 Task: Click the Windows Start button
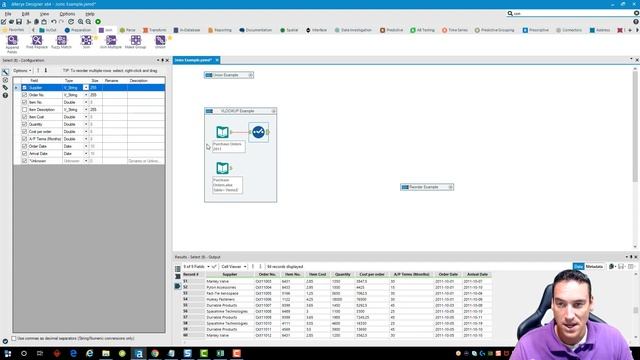coord(7,353)
